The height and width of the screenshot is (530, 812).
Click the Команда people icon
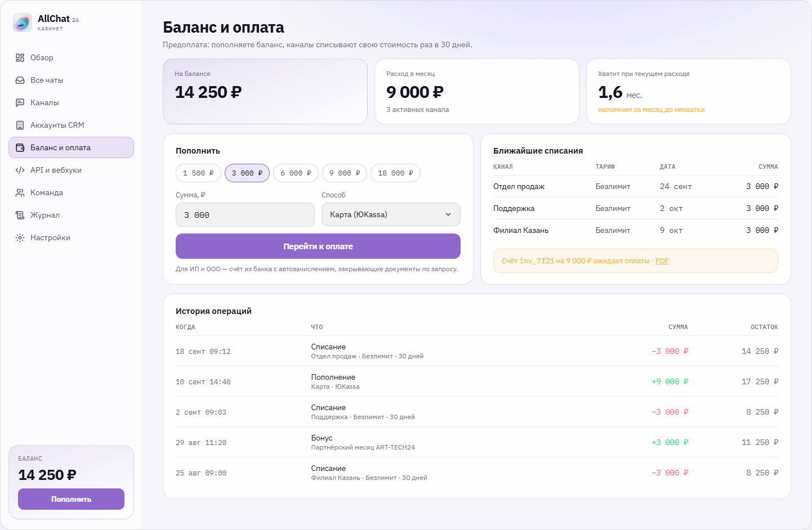point(20,192)
